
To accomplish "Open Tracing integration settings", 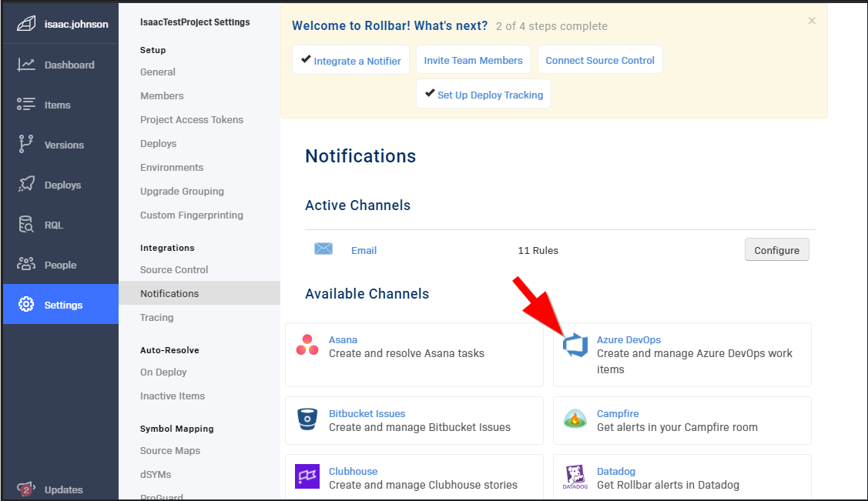I will pos(156,317).
